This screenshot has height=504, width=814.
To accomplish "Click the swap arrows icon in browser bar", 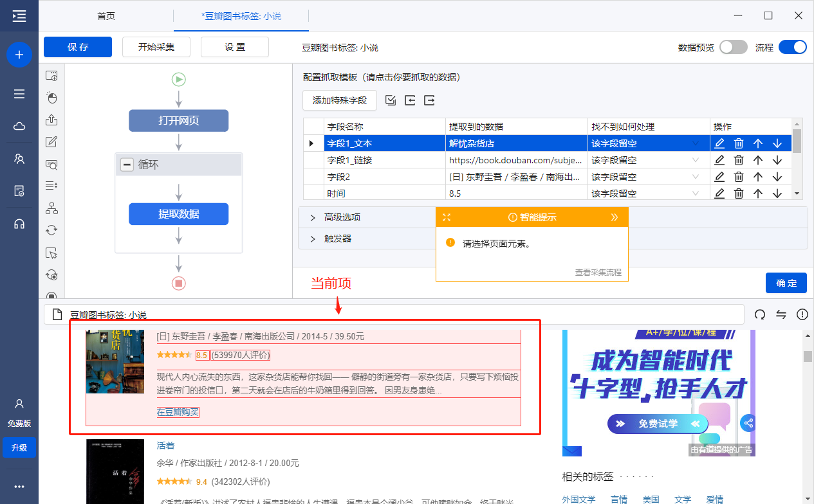I will pos(781,314).
